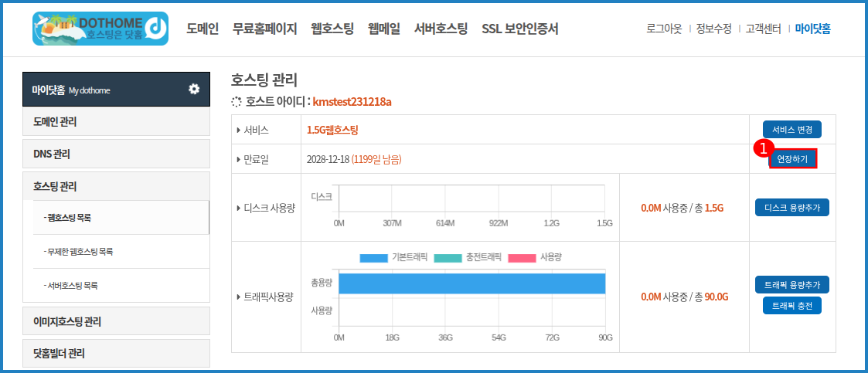The image size is (868, 373).
Task: Open the 웹호스팅 top menu
Action: click(332, 29)
